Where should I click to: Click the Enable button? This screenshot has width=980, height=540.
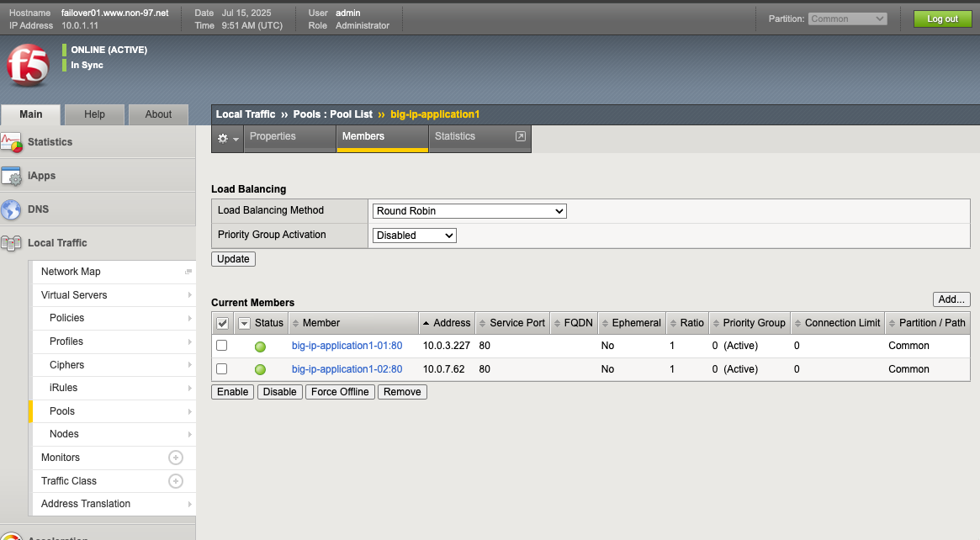(232, 392)
